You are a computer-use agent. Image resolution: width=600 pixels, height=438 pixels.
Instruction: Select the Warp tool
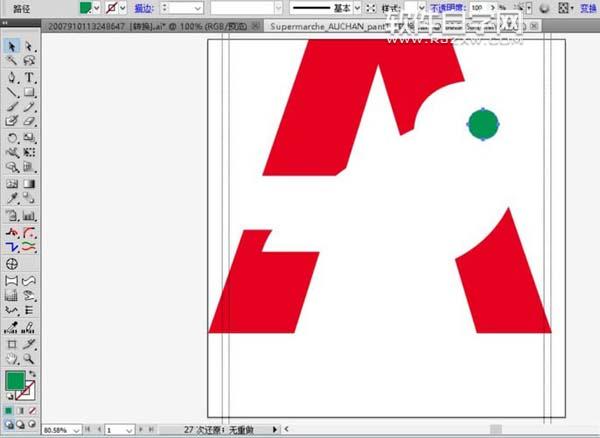click(11, 152)
